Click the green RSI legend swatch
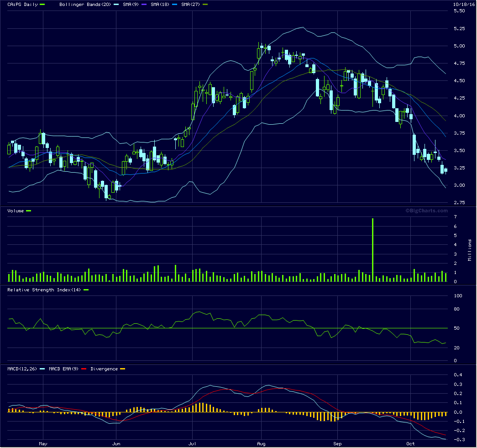Image resolution: width=477 pixels, height=448 pixels. pyautogui.click(x=86, y=290)
